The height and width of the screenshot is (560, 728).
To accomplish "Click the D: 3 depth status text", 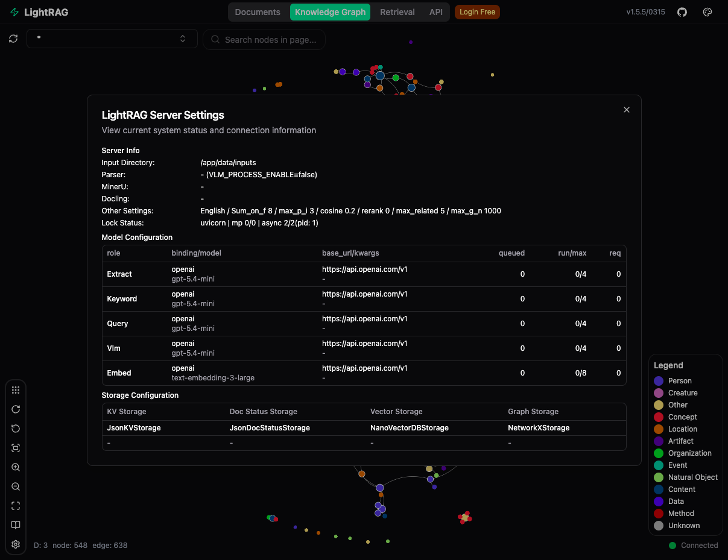I will [x=40, y=546].
